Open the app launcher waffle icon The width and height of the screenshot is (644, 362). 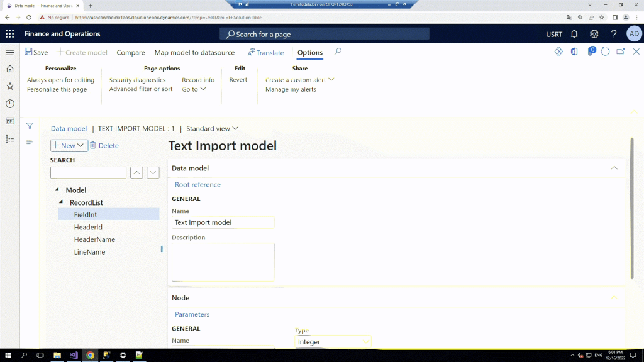9,34
